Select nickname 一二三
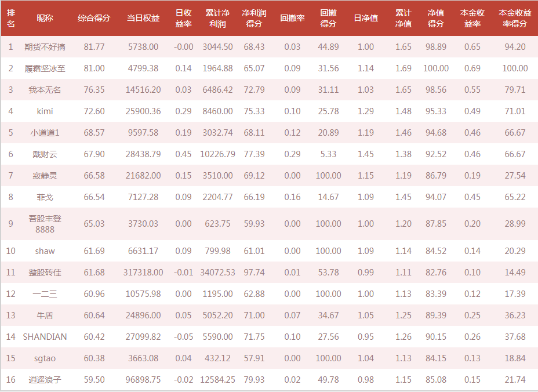The width and height of the screenshot is (538, 392). click(45, 294)
